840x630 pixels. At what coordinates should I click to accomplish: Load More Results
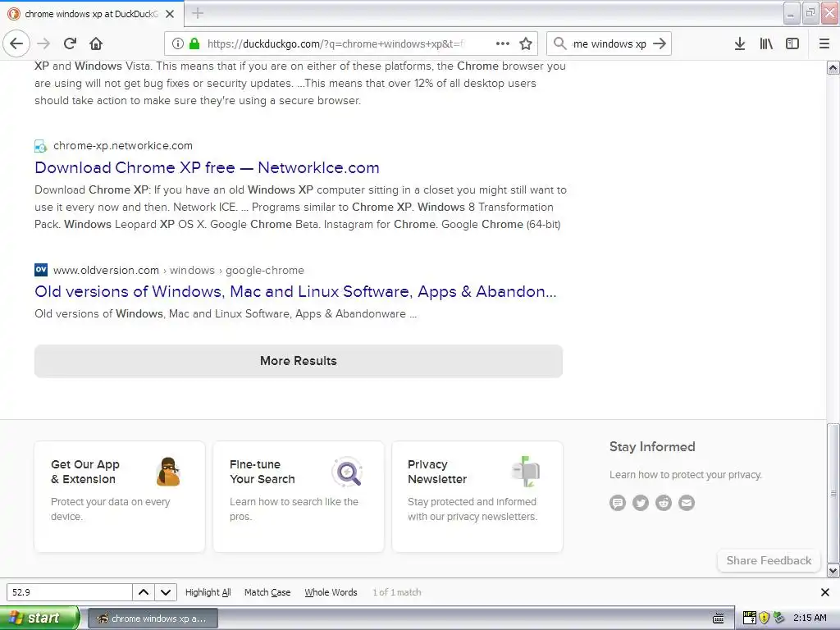299,361
